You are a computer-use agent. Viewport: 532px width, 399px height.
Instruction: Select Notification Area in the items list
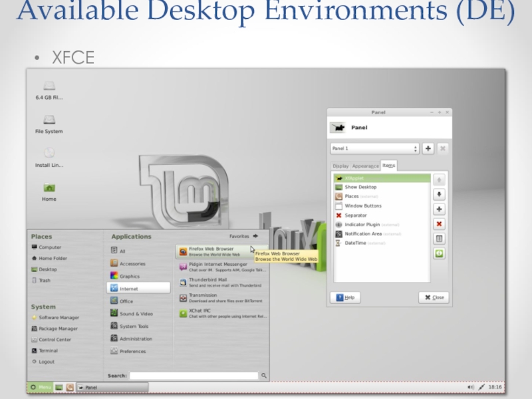pos(363,234)
